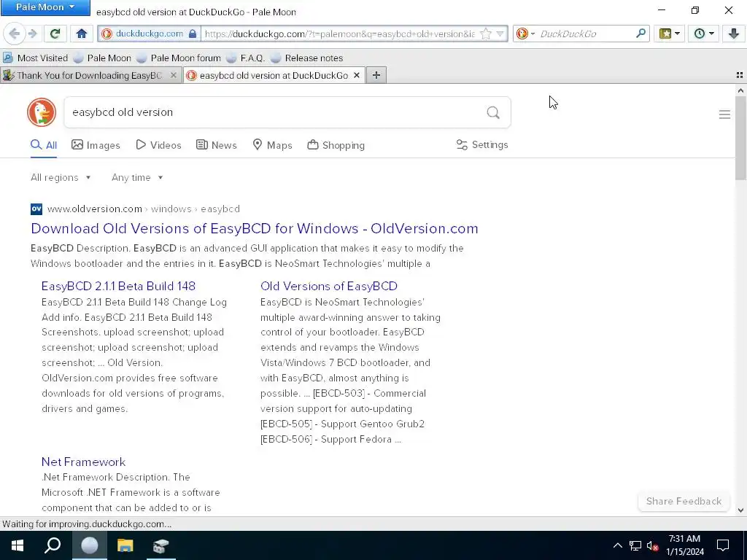
Task: Switch to News results
Action: (216, 145)
